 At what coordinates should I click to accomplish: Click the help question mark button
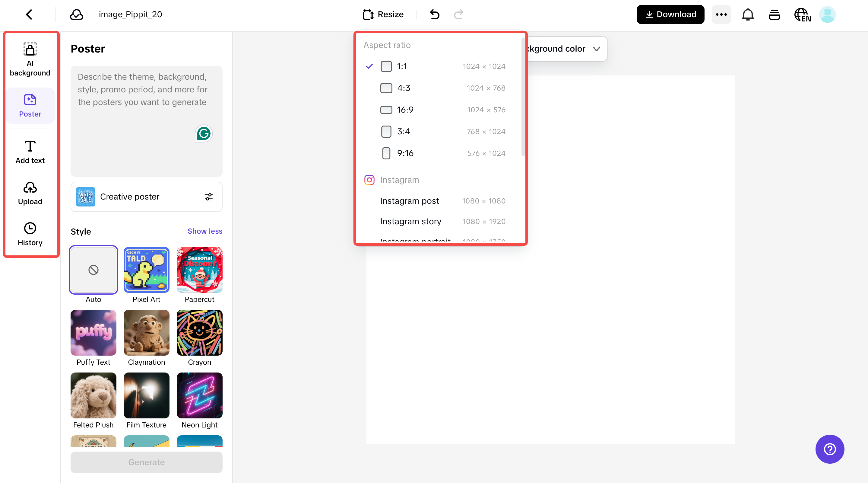click(x=830, y=449)
